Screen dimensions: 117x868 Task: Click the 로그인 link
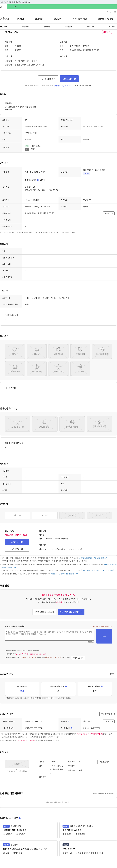(x=109, y=12)
